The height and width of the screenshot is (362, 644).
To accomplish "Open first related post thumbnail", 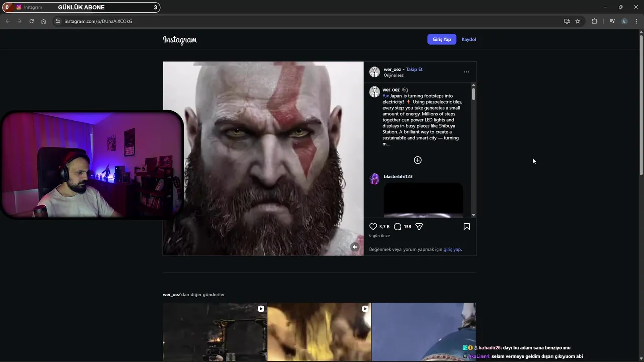I will click(214, 332).
